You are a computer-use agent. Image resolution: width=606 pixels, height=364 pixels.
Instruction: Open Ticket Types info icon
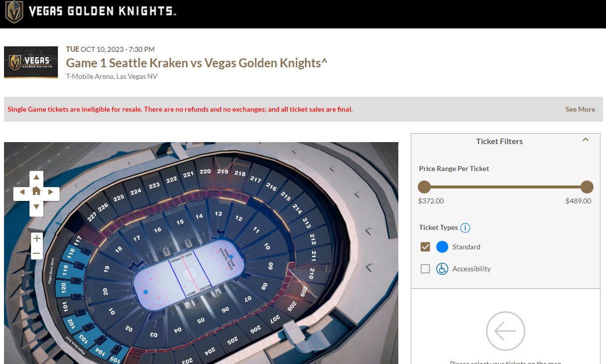(x=465, y=228)
